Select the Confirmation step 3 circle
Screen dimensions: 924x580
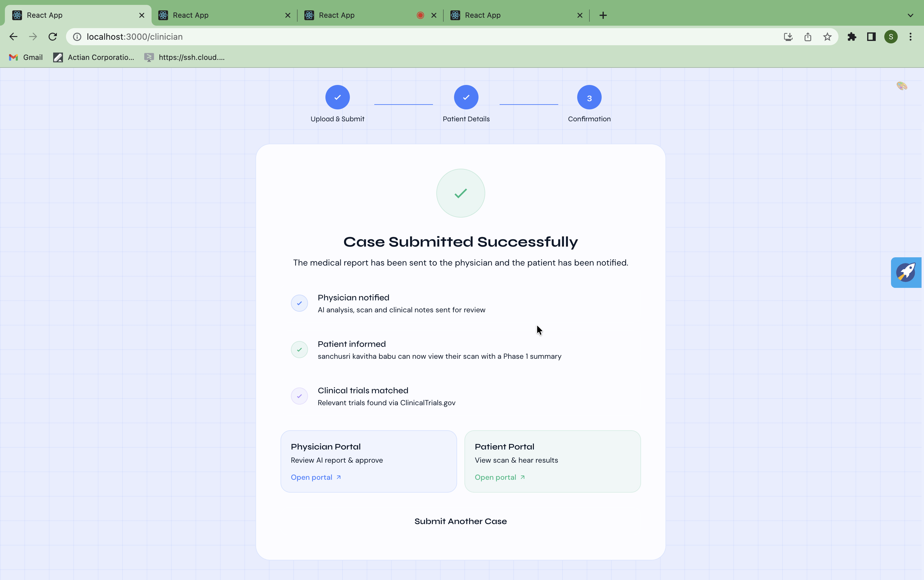[x=589, y=97]
